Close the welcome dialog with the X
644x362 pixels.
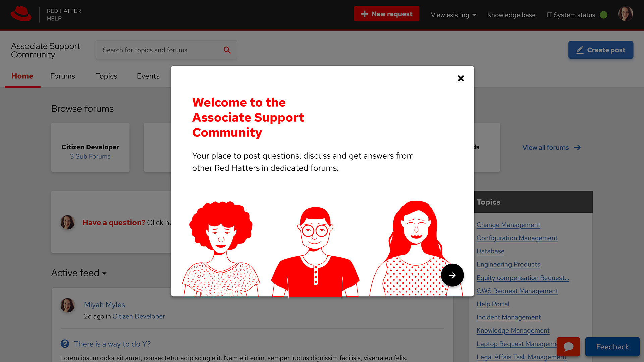click(461, 78)
